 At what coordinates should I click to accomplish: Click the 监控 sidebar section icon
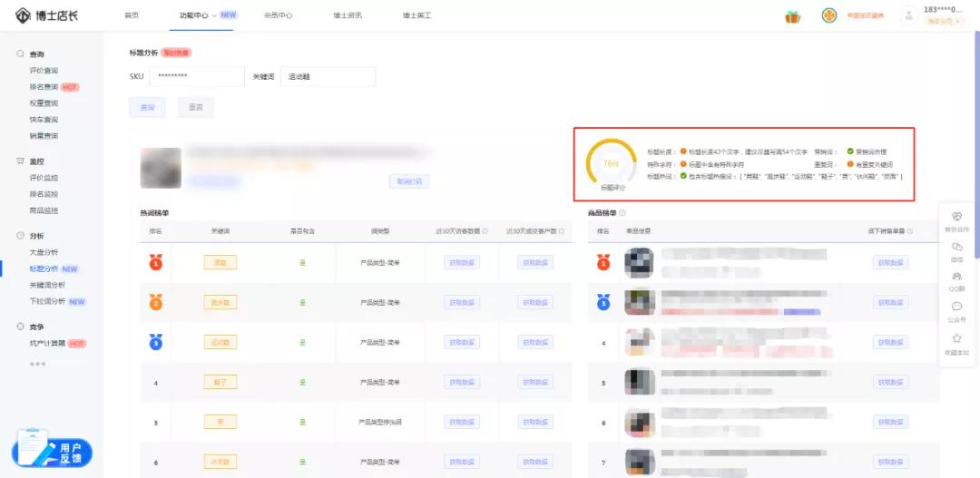[21, 161]
